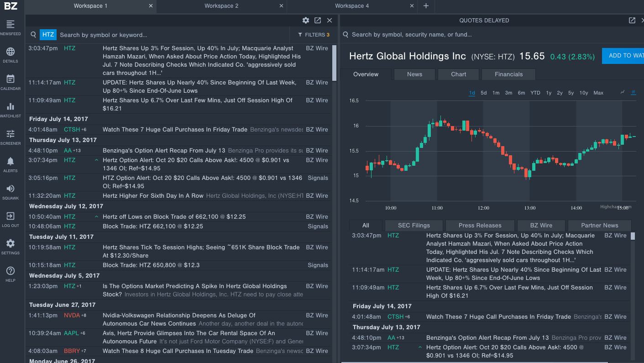644x363 pixels.
Task: Click the Add To Watchlist button
Action: coord(623,56)
